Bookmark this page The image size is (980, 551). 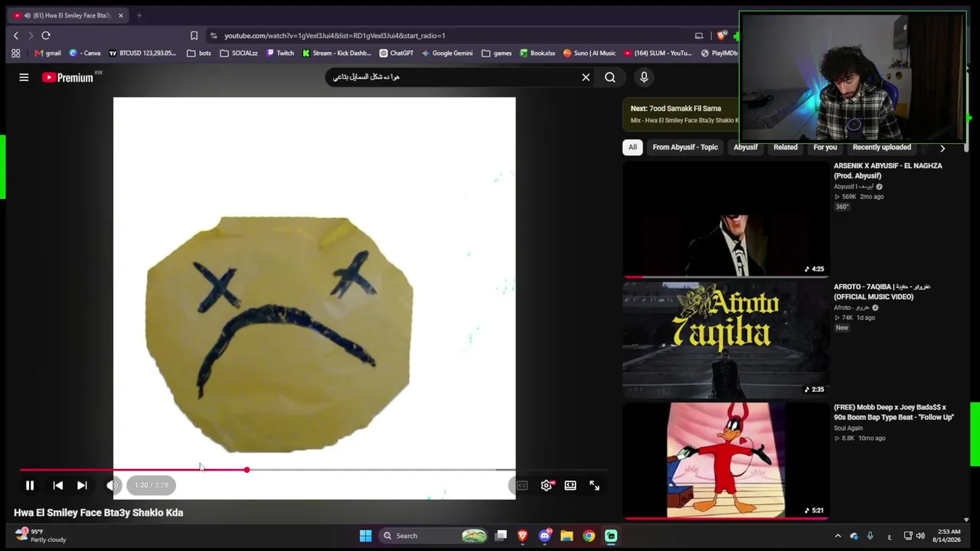(x=194, y=35)
